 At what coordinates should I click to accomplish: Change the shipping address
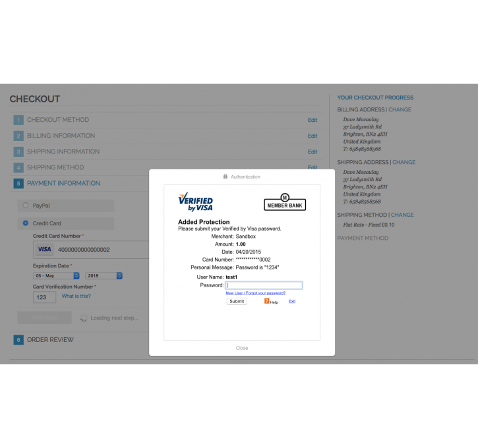click(x=403, y=162)
